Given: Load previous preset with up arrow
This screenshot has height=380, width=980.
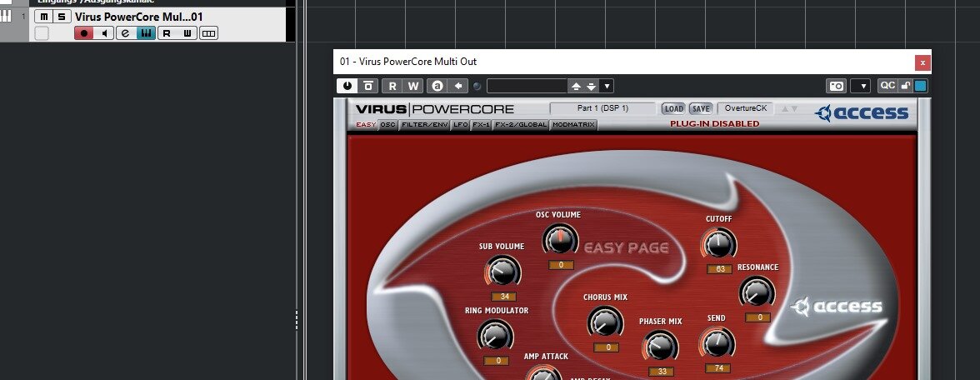Looking at the screenshot, I should click(576, 86).
